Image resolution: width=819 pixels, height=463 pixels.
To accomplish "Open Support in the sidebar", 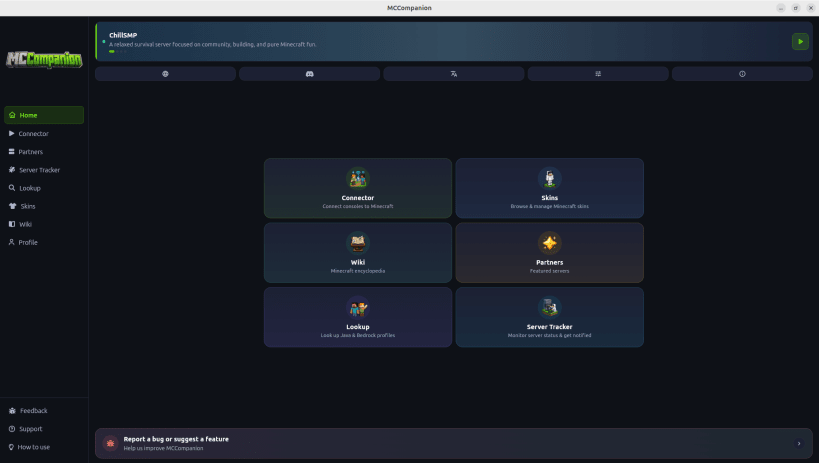I will 44,429.
